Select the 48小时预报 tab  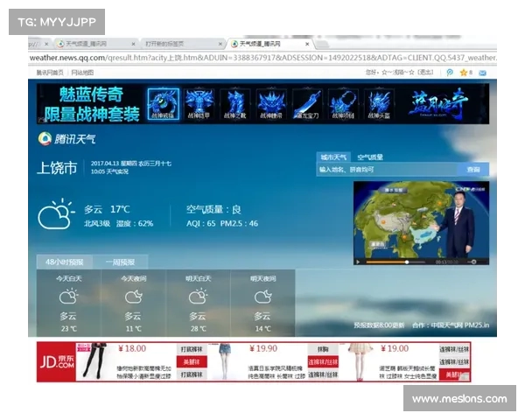tap(64, 262)
